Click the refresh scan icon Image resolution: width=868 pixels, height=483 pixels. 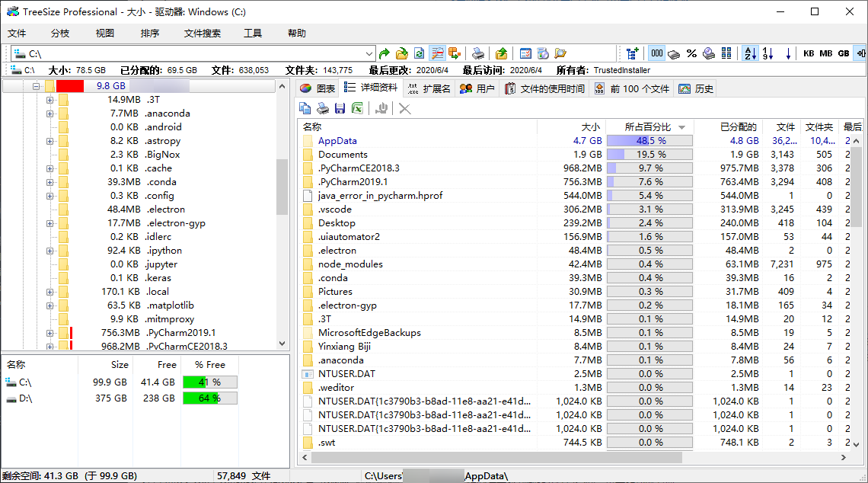point(419,54)
